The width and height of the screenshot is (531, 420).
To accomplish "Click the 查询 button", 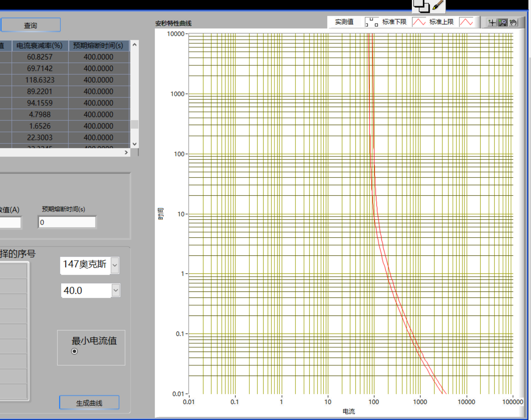I will click(31, 25).
